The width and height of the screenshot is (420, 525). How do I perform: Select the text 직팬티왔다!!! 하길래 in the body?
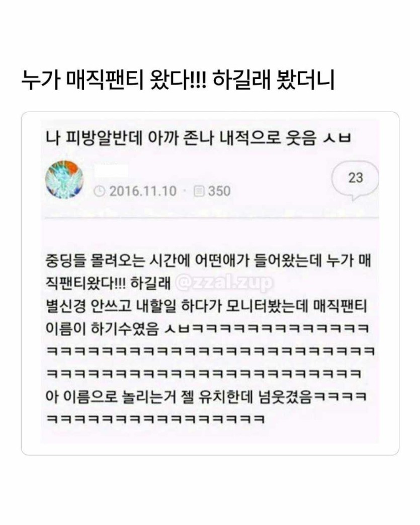[x=108, y=283]
